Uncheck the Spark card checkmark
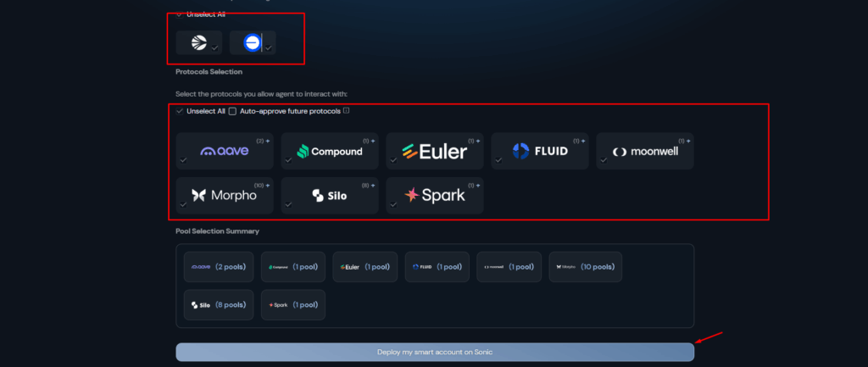868x367 pixels. (x=394, y=204)
